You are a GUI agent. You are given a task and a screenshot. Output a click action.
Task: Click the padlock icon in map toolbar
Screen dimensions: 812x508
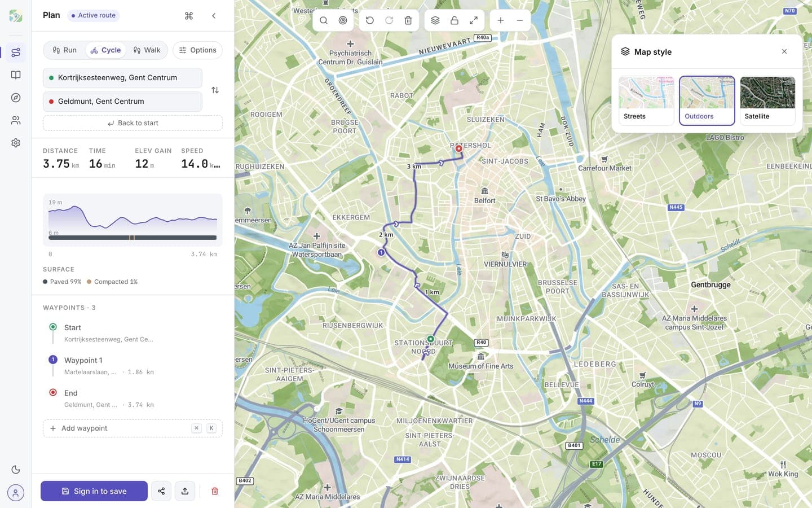pyautogui.click(x=454, y=20)
